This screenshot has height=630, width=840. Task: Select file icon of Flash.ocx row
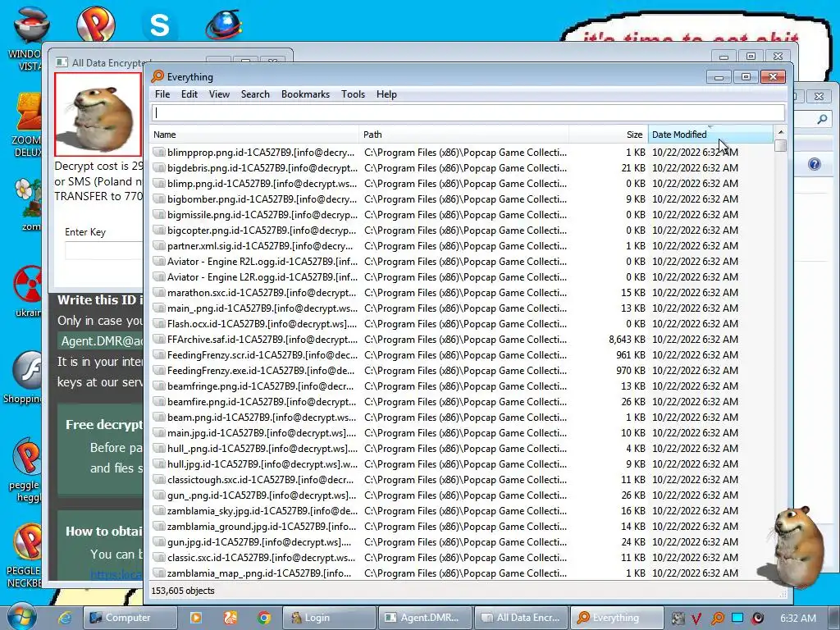158,323
